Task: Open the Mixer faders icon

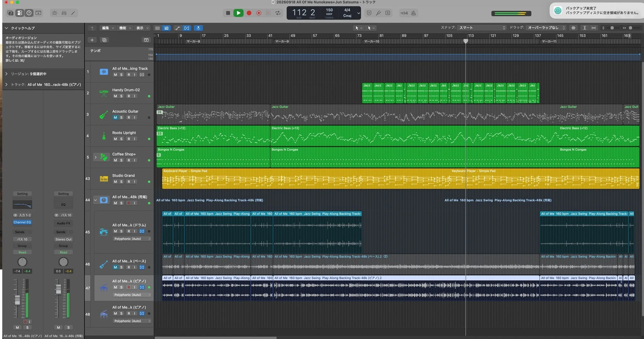Action: [x=64, y=13]
